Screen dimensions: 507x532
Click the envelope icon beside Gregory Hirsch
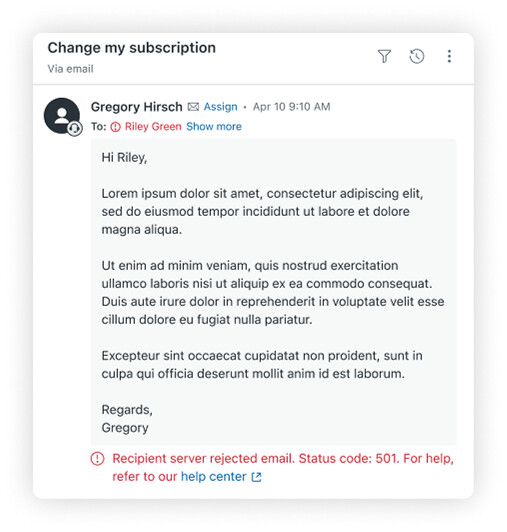(x=193, y=107)
